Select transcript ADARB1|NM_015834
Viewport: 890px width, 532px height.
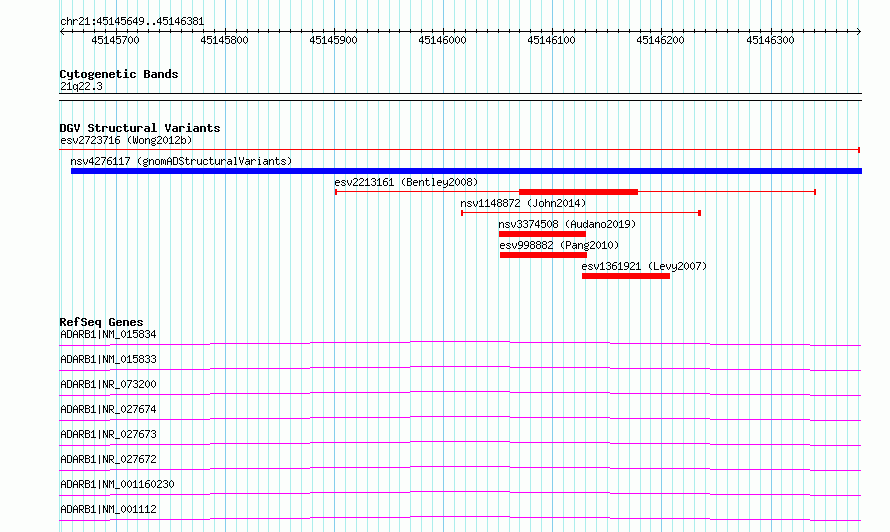point(108,334)
